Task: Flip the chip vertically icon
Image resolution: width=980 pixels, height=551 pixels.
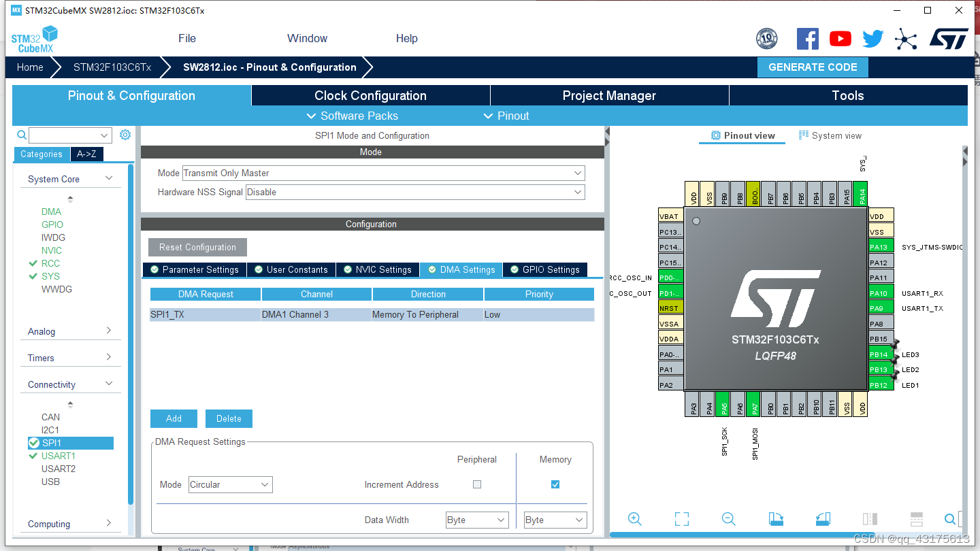Action: click(x=917, y=519)
